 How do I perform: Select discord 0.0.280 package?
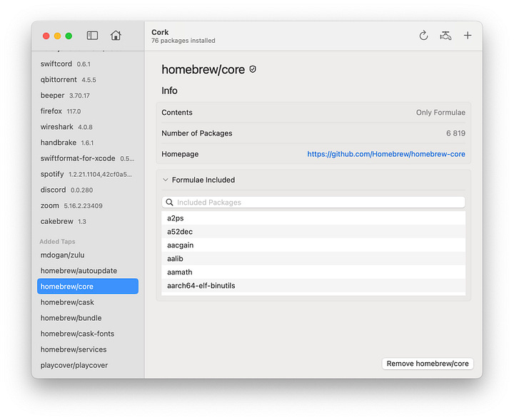point(88,190)
